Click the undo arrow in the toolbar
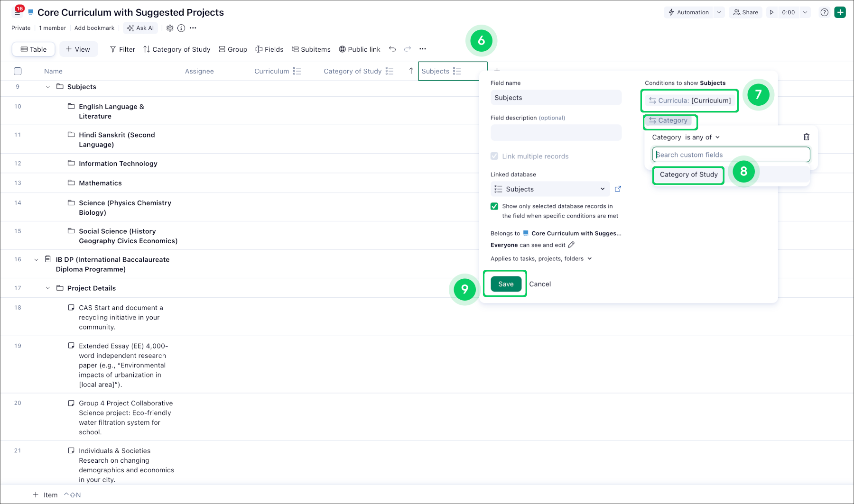This screenshot has height=504, width=854. [392, 48]
